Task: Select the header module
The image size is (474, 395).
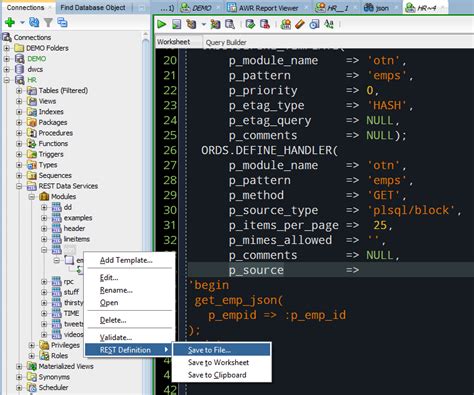Action: [x=74, y=228]
